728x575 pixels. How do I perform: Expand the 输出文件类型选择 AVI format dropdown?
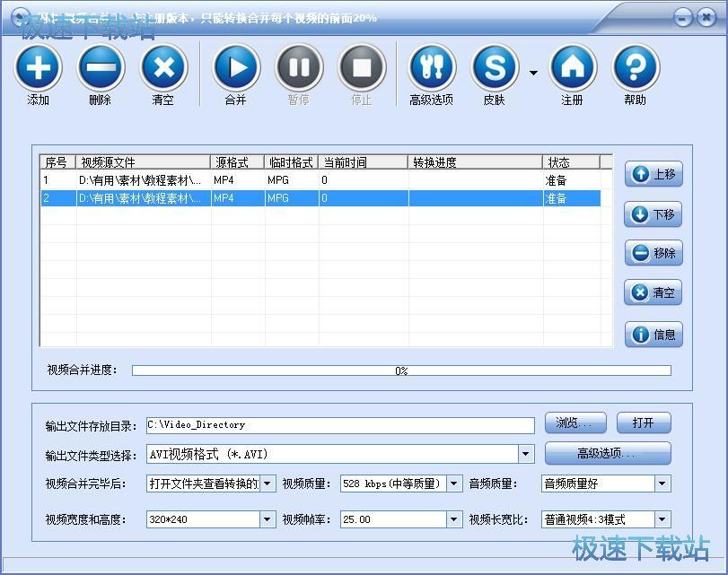(526, 454)
